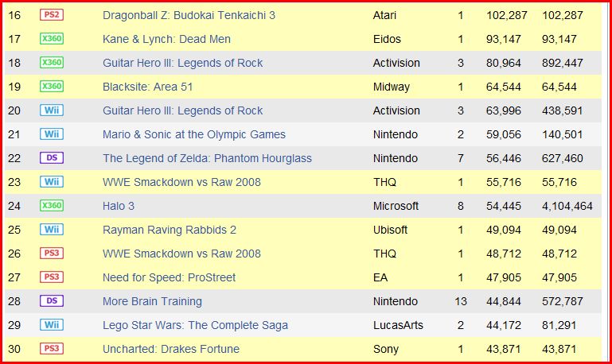Screen dimensions: 612x364
Task: Click the X360 badge beside Kane & Lynch
Action: click(52, 39)
